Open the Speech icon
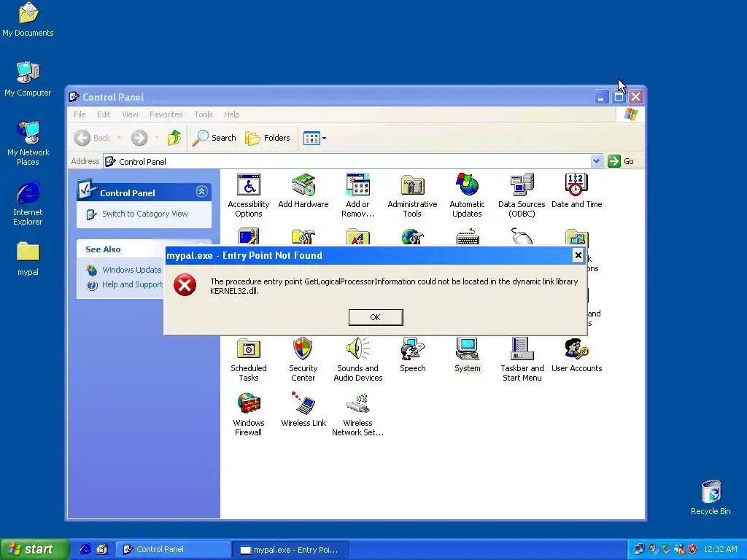Viewport: 747px width, 560px height. click(x=413, y=355)
